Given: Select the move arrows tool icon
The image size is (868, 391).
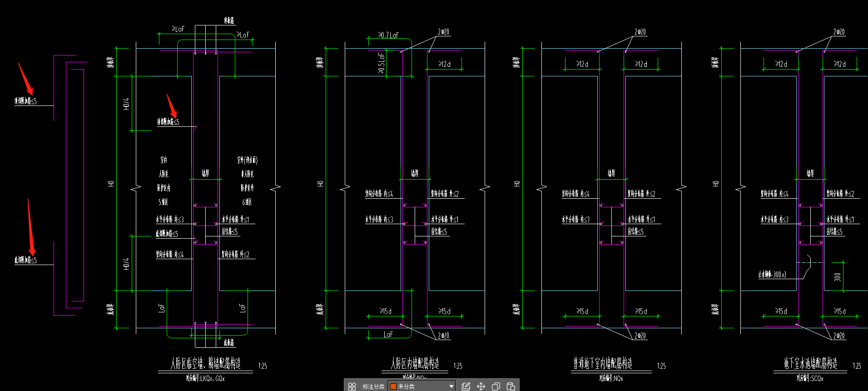Looking at the screenshot, I should pyautogui.click(x=481, y=386).
